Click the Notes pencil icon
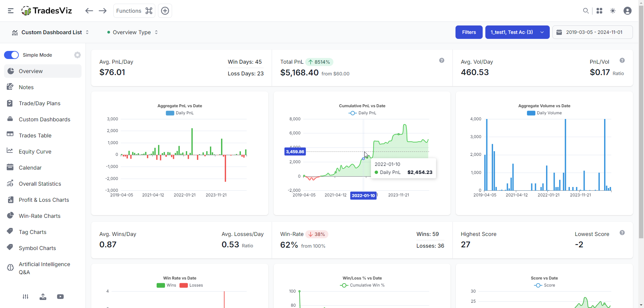 point(10,87)
